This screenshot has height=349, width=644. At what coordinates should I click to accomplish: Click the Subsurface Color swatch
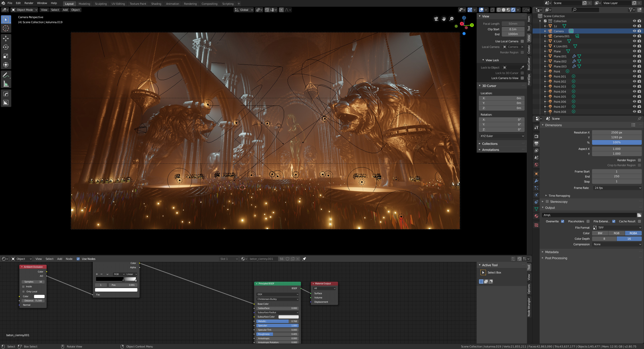point(288,317)
